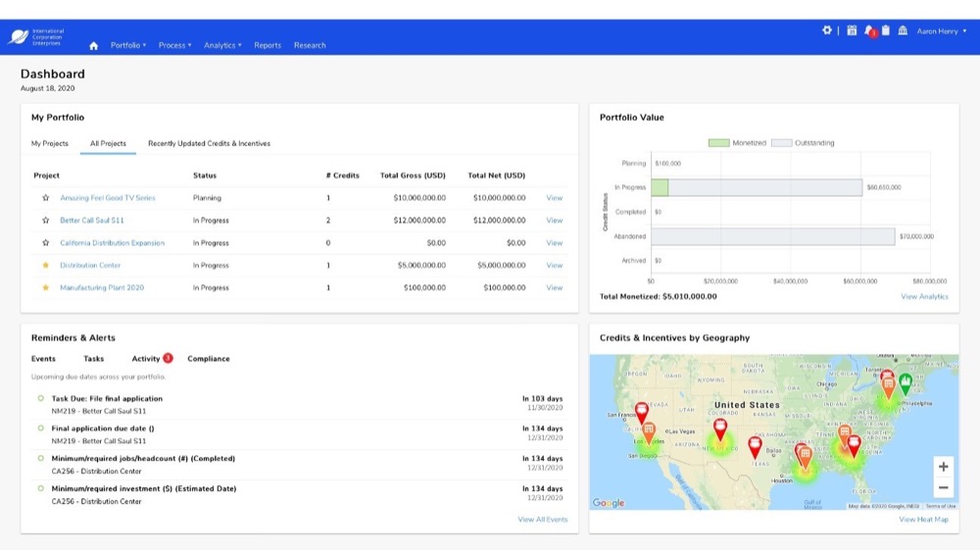980x550 pixels.
Task: Expand the Portfolio navigation menu
Action: coord(128,45)
